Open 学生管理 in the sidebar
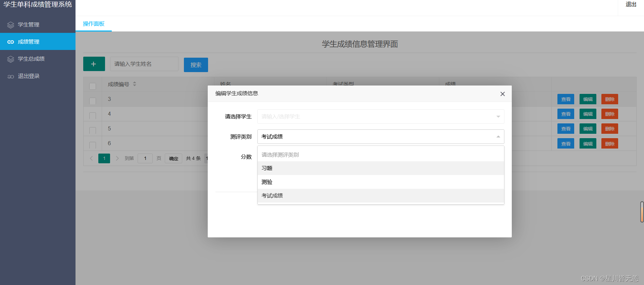Image resolution: width=644 pixels, height=285 pixels. tap(38, 24)
